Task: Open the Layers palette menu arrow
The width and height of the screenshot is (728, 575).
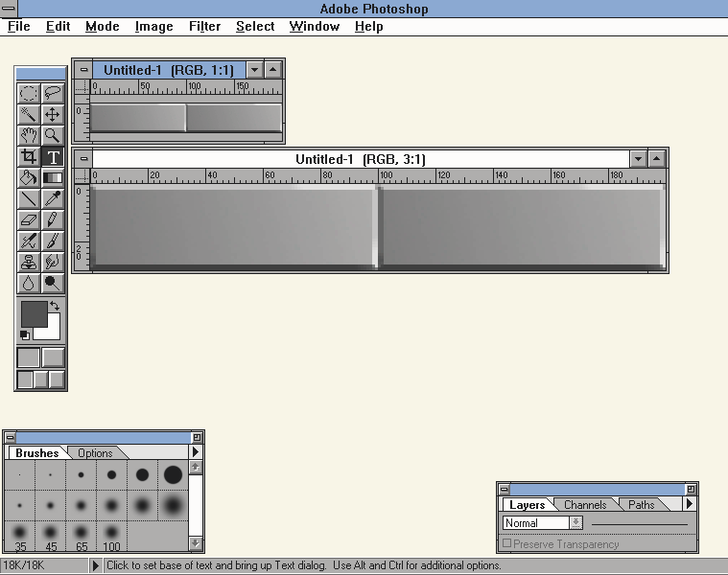Action: click(x=690, y=503)
